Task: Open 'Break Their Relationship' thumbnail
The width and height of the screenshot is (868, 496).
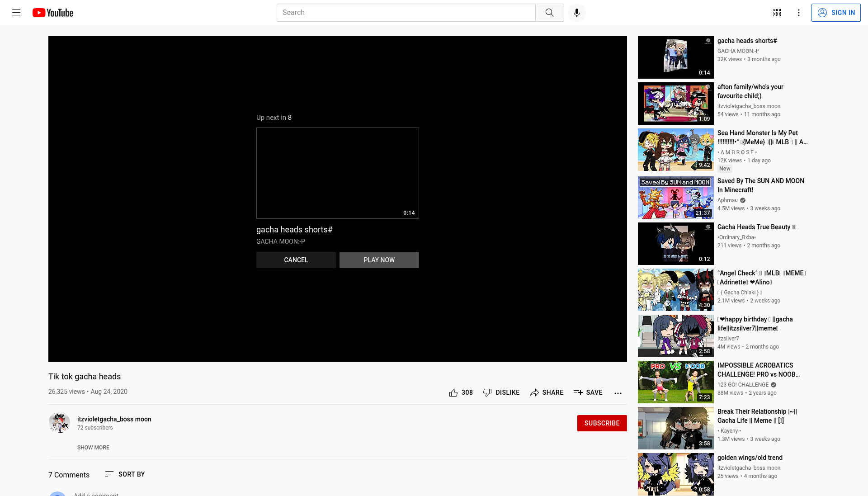Action: pos(675,428)
